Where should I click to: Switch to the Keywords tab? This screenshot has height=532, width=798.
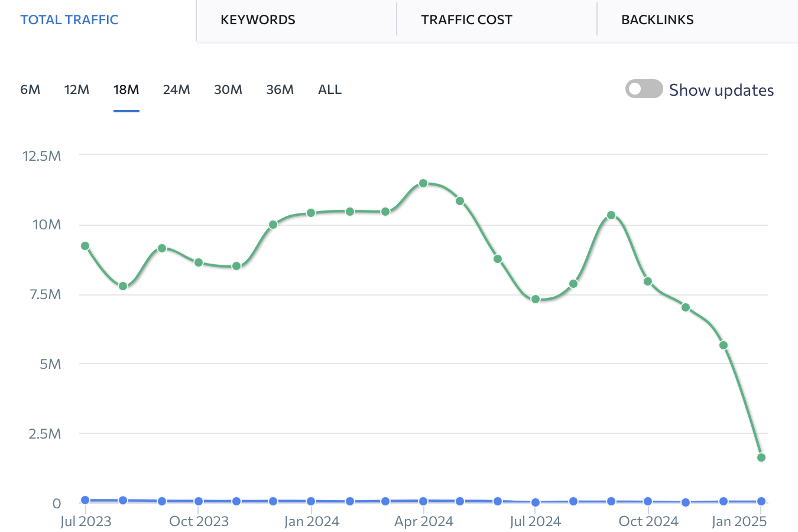pos(258,20)
